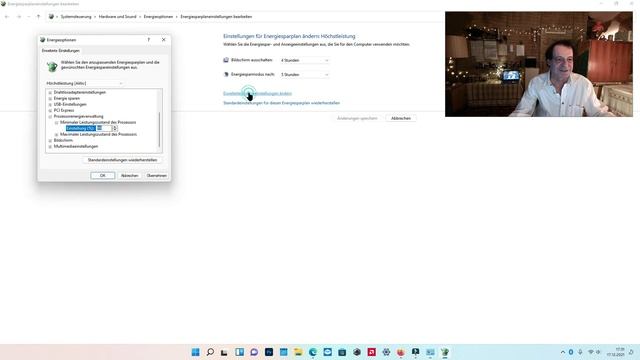
Task: Click the Back arrow in the address bar
Action: click(7, 17)
